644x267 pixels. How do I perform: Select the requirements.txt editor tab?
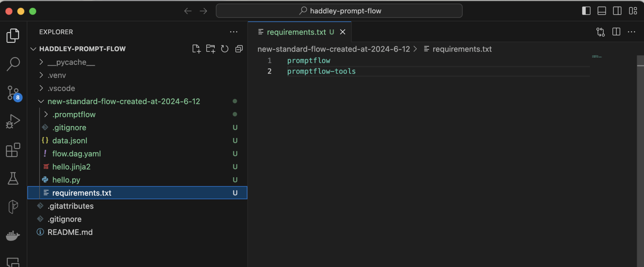tap(296, 32)
